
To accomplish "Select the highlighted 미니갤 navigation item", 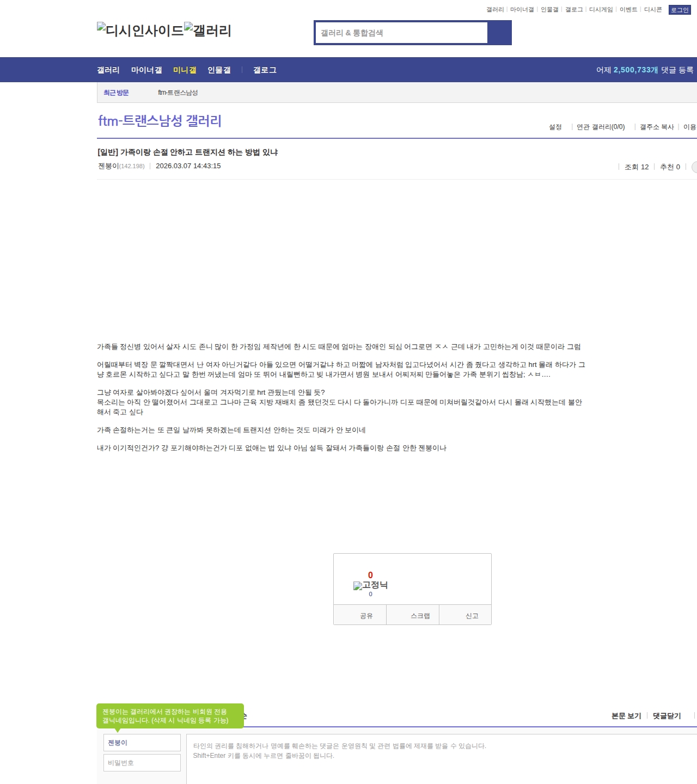I will (x=185, y=70).
